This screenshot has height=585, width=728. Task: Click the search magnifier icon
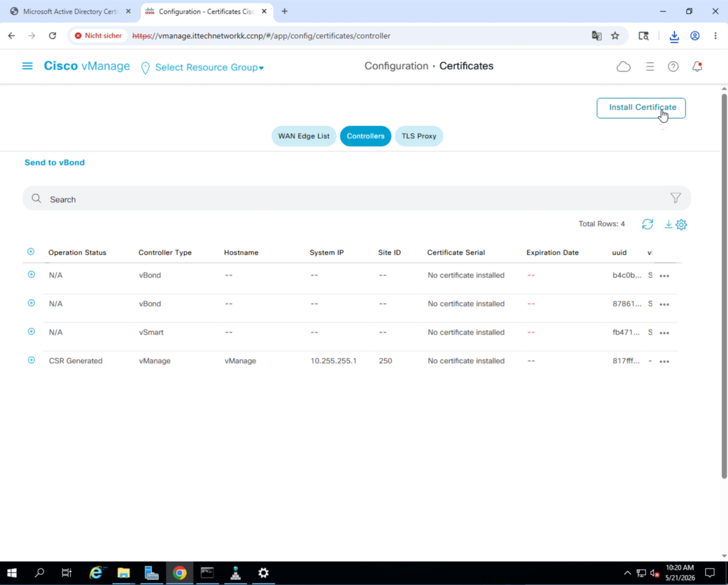[x=37, y=198]
